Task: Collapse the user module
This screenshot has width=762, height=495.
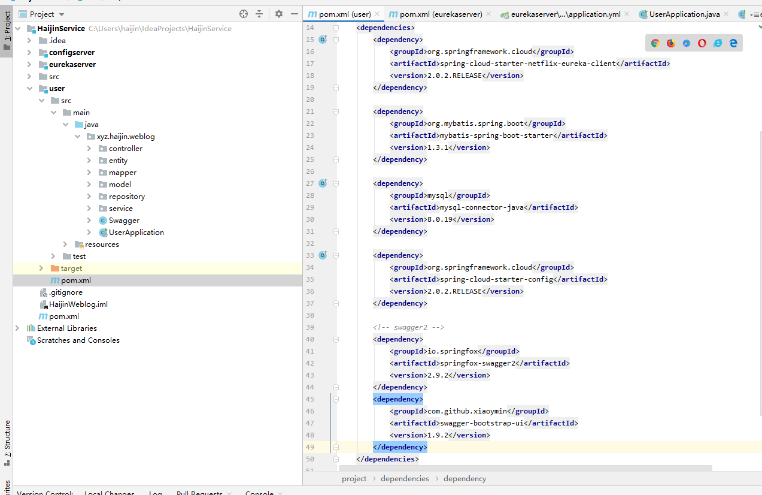Action: [29, 88]
